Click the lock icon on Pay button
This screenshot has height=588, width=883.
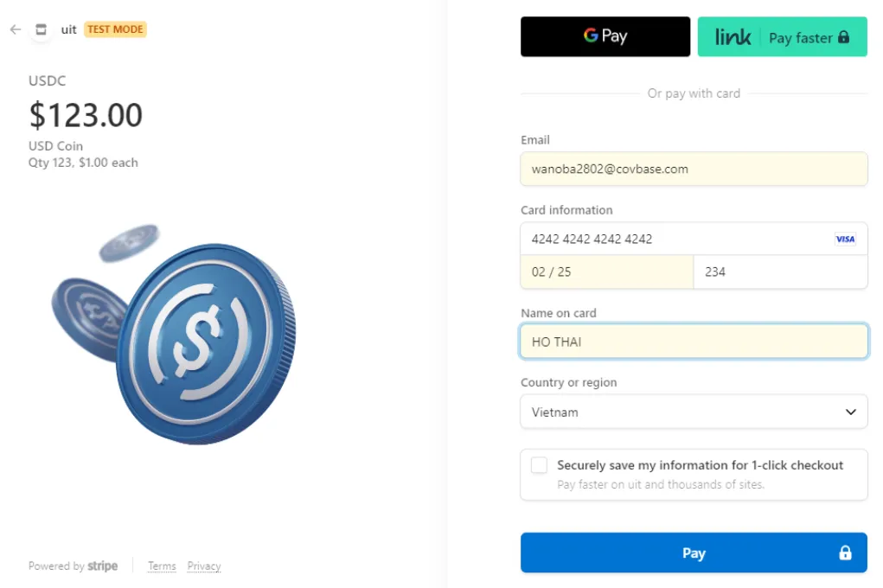point(845,553)
